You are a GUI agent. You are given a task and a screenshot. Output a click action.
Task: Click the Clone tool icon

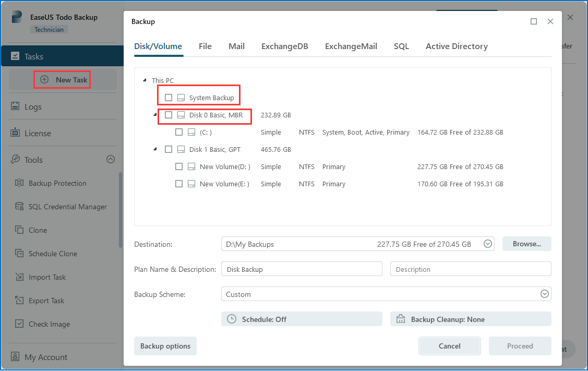click(19, 230)
